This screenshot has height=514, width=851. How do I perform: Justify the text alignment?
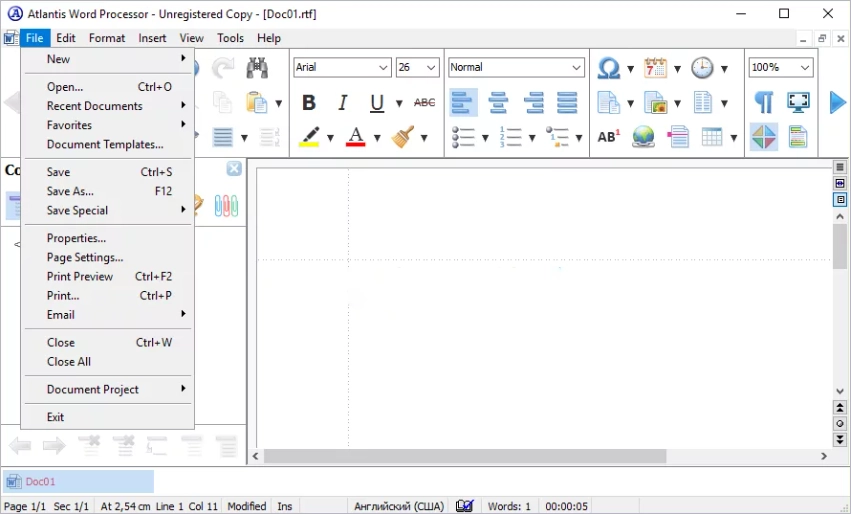tap(567, 103)
